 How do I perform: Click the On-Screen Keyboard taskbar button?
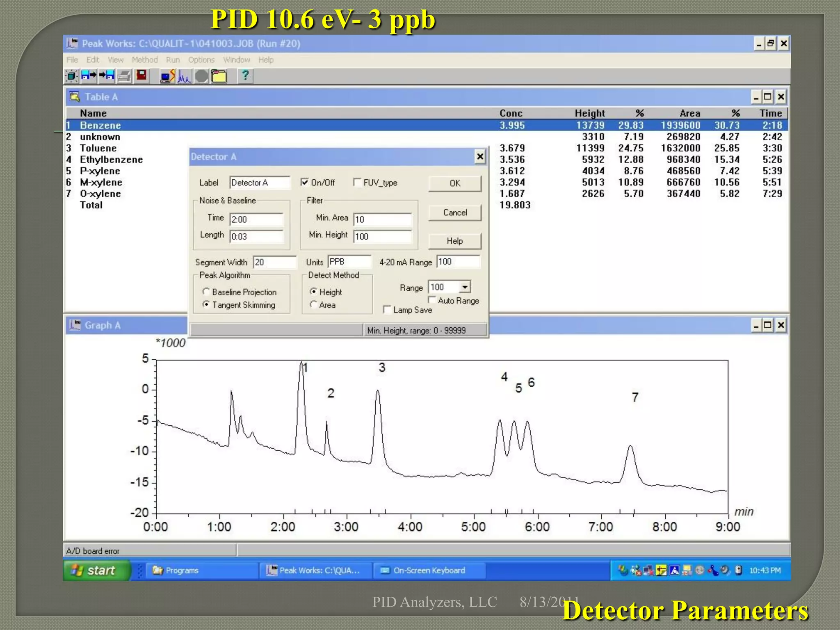click(x=430, y=570)
